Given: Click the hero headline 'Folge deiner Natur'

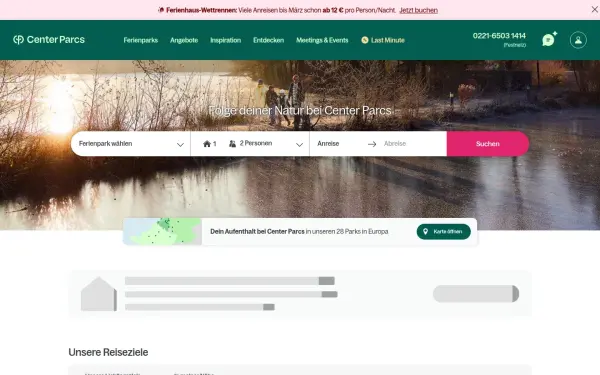Looking at the screenshot, I should click(x=300, y=111).
